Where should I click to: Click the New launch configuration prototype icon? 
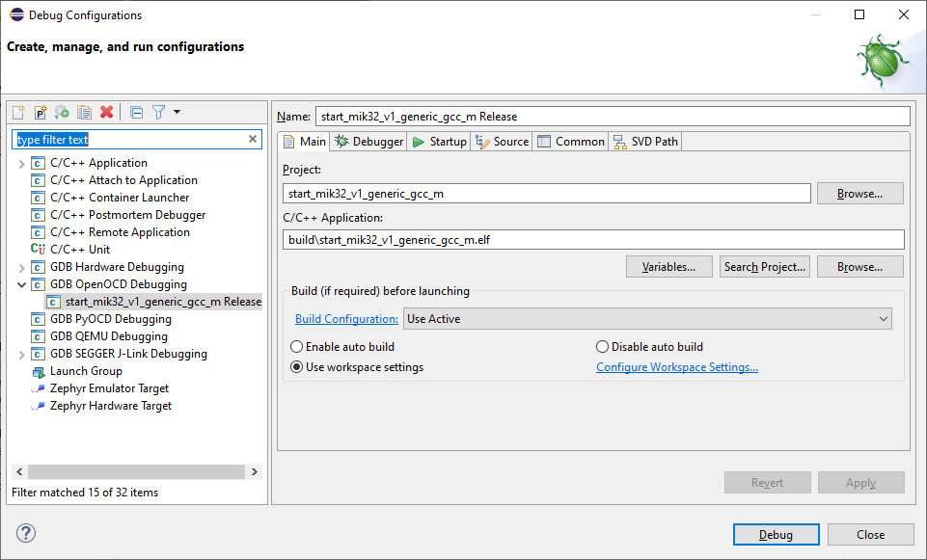click(x=41, y=113)
